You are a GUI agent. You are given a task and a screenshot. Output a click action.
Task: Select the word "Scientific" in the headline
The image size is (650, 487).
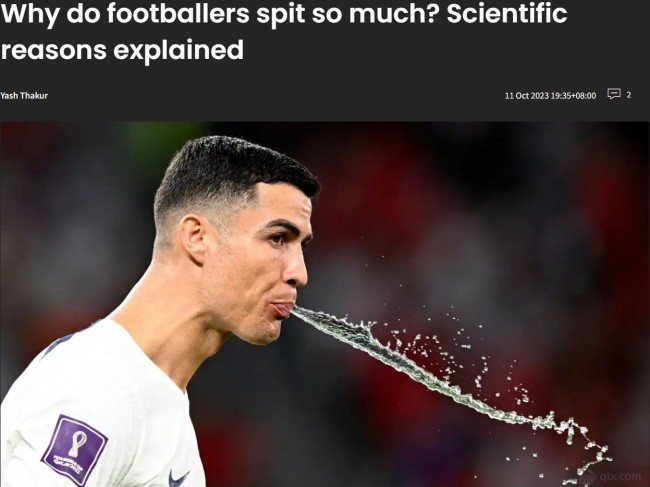507,14
